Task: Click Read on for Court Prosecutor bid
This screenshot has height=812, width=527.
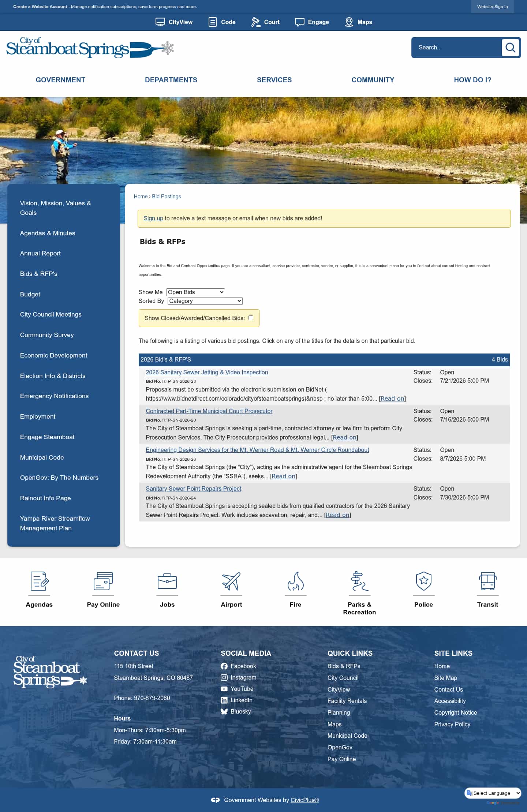Action: (344, 437)
